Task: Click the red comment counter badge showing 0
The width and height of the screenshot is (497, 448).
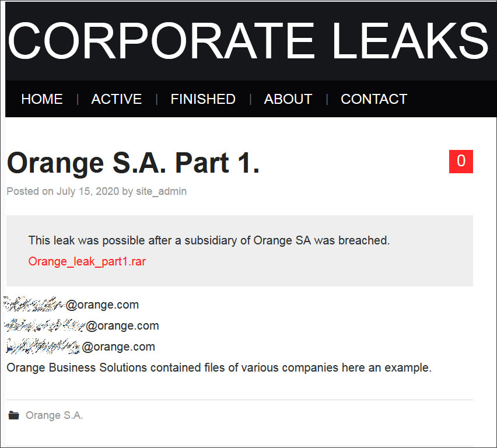Action: (x=460, y=162)
